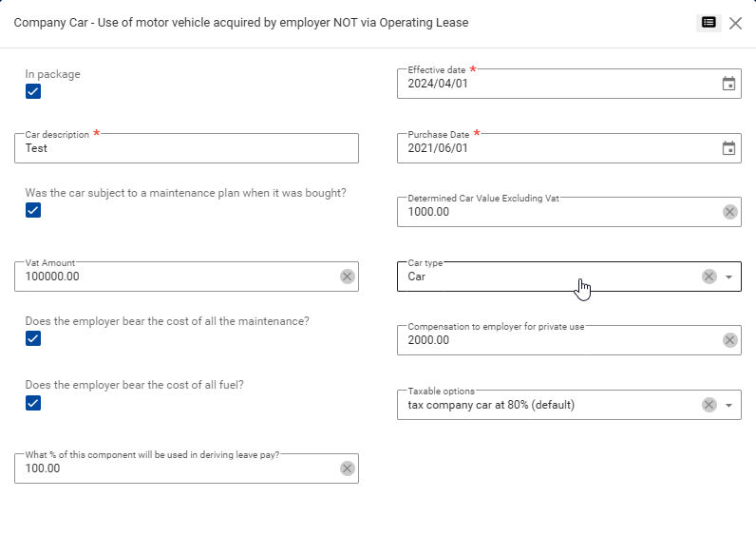Toggle employer bears all maintenance cost checkbox

[33, 338]
